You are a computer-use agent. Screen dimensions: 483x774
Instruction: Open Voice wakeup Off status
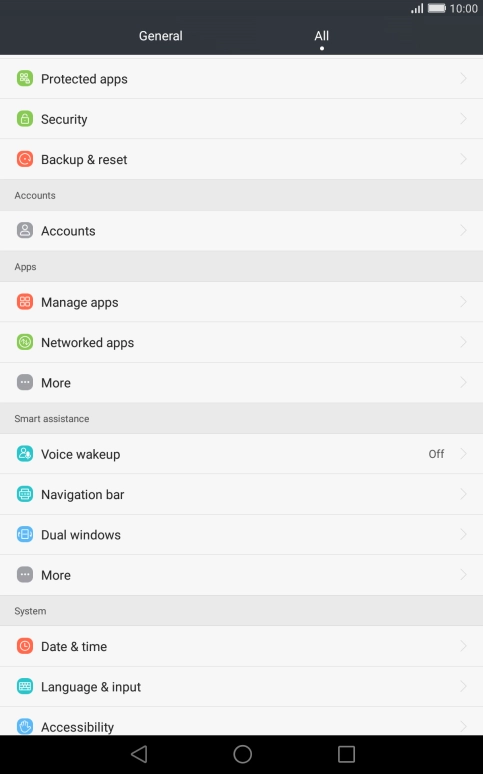436,454
